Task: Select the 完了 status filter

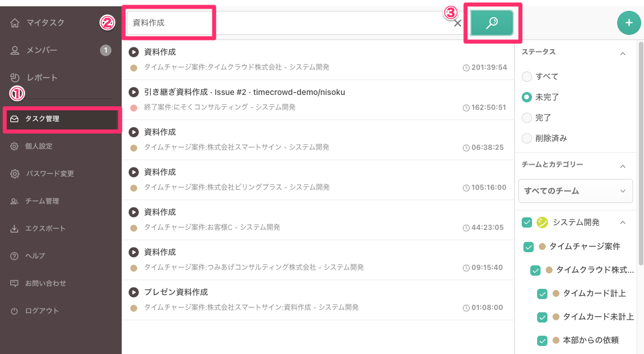Action: click(526, 117)
